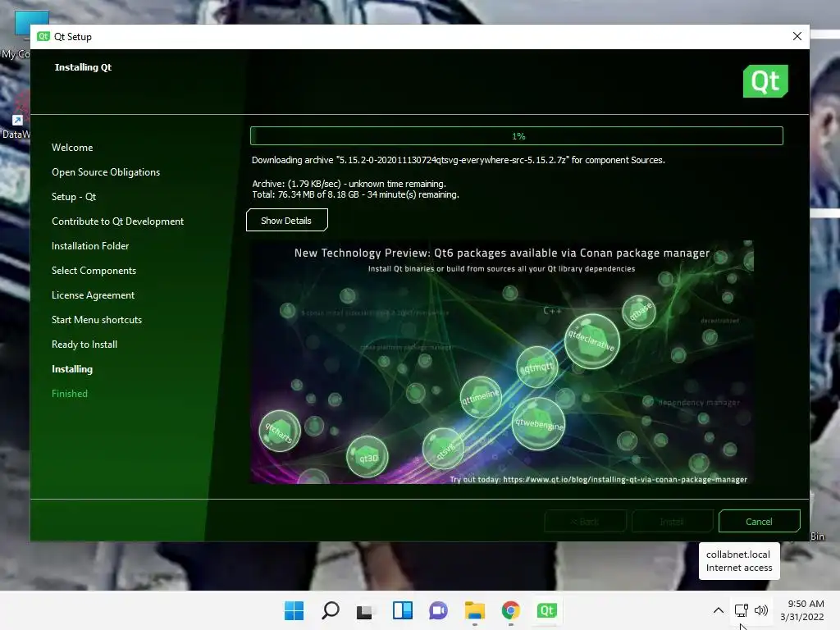Select Open Source Obligations step
840x630 pixels.
pos(106,172)
